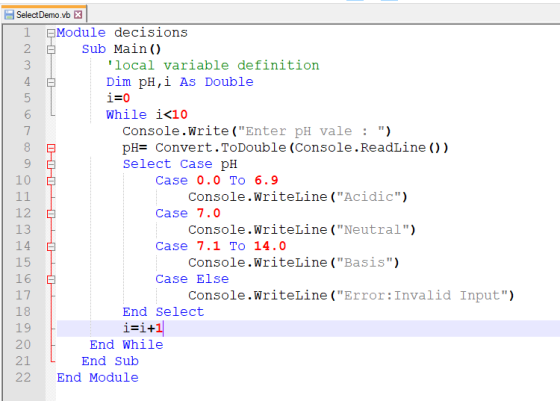Click the value 14.0 on line 14
The width and height of the screenshot is (560, 401).
point(270,246)
